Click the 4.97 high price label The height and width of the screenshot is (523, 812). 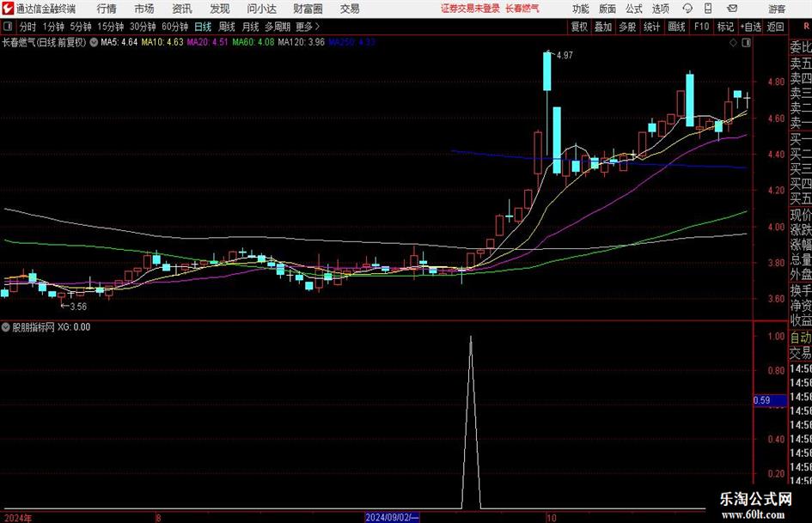click(x=565, y=56)
